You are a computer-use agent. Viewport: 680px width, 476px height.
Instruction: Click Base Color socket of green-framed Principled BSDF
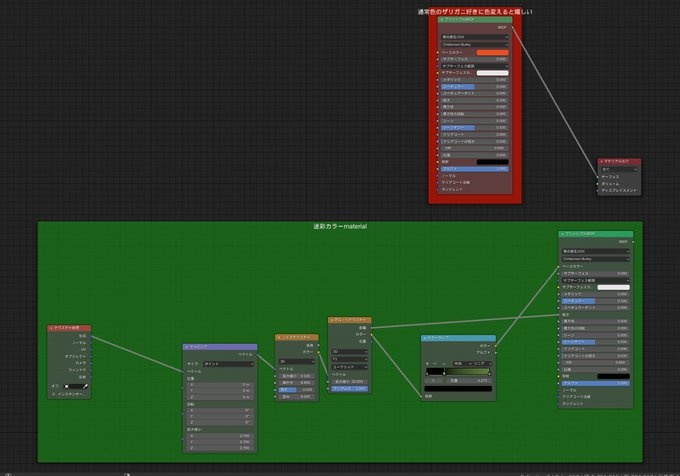(559, 267)
